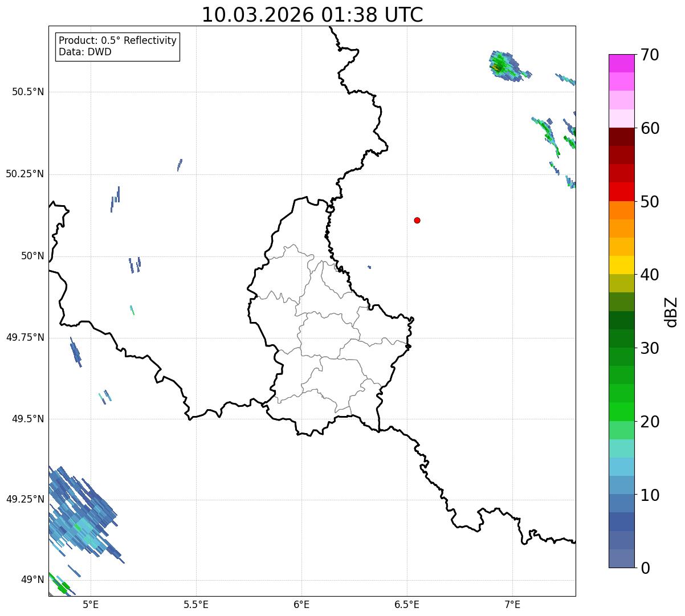This screenshot has height=616, width=685.
Task: Click the longitude label 5°E
Action: [91, 604]
